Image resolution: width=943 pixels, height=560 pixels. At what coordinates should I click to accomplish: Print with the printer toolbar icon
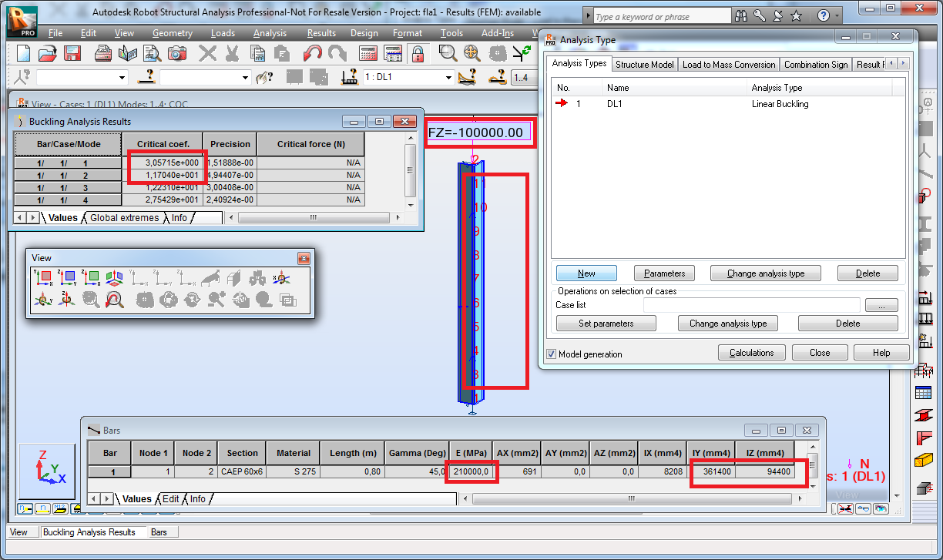tap(103, 53)
